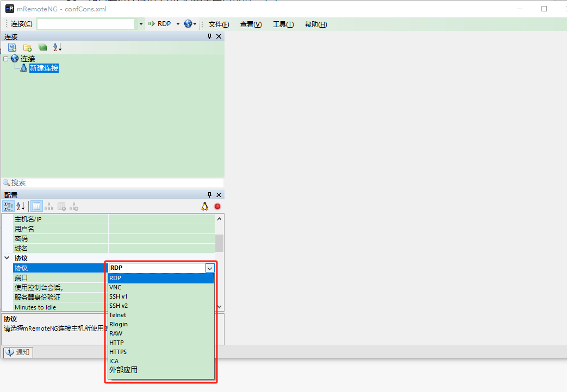Open the 文件(F) menu
Viewport: 567px width, 392px height.
tap(219, 24)
